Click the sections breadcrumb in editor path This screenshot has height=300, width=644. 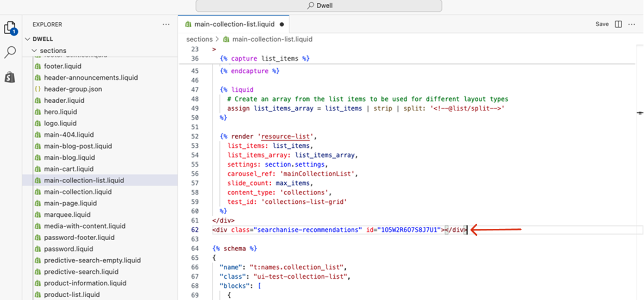pyautogui.click(x=199, y=39)
